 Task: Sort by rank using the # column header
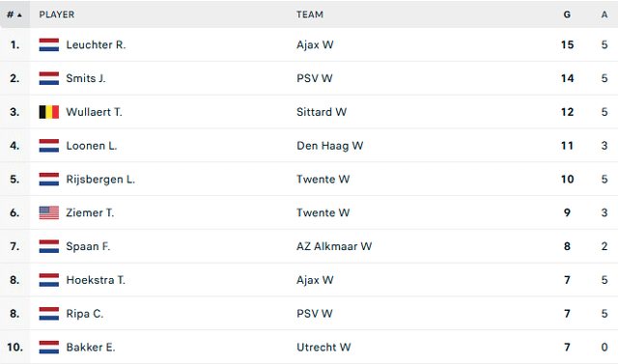(14, 14)
